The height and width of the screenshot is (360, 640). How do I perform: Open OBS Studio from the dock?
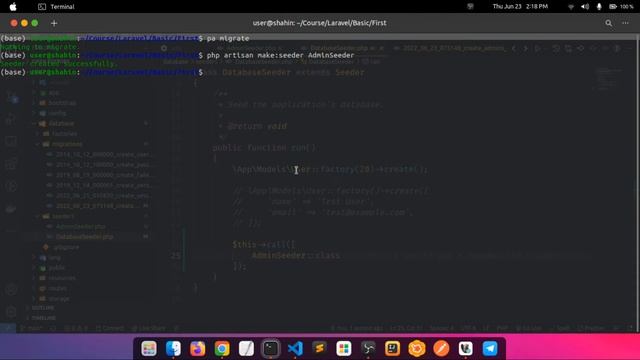[x=368, y=349]
